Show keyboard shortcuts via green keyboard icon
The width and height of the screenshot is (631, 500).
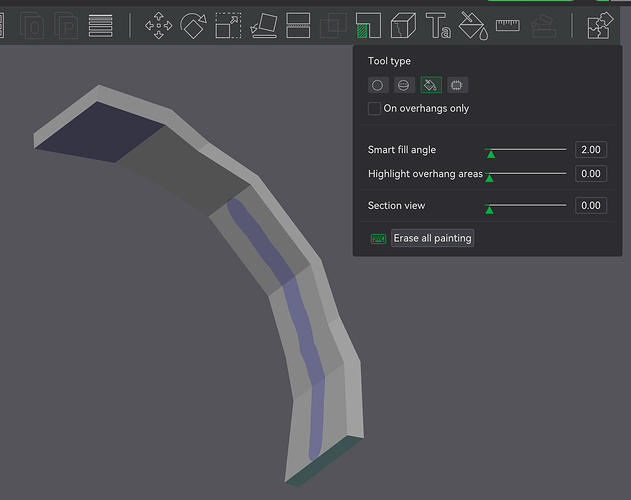point(378,239)
